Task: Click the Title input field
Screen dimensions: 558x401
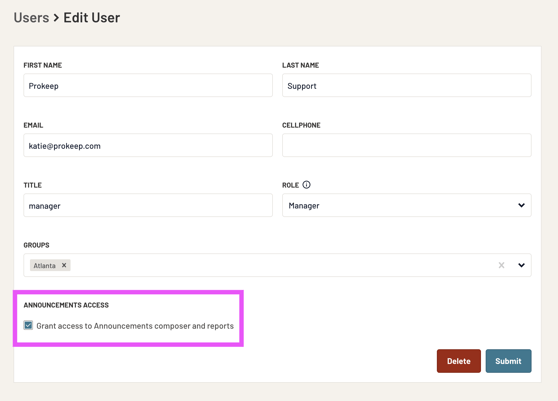Action: 148,205
